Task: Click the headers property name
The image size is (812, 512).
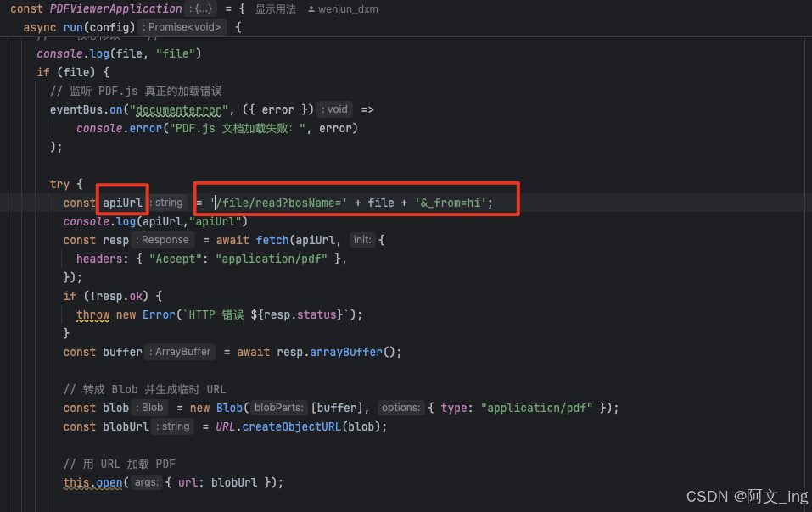Action: [99, 259]
